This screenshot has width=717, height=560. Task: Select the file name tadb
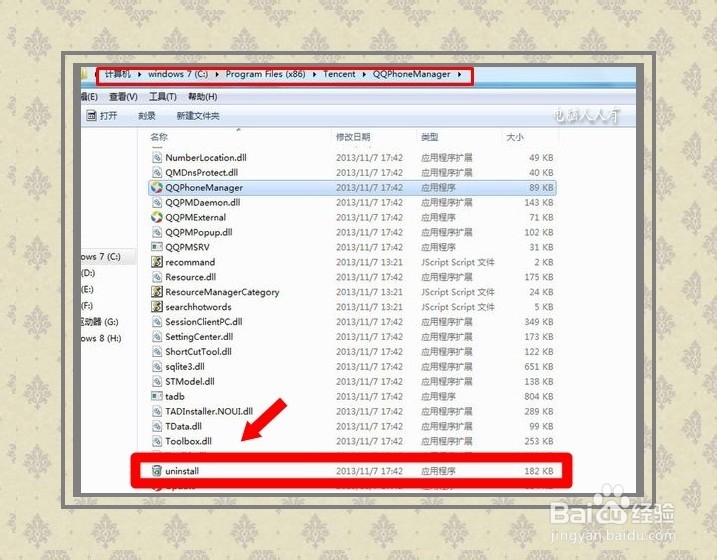tap(175, 396)
